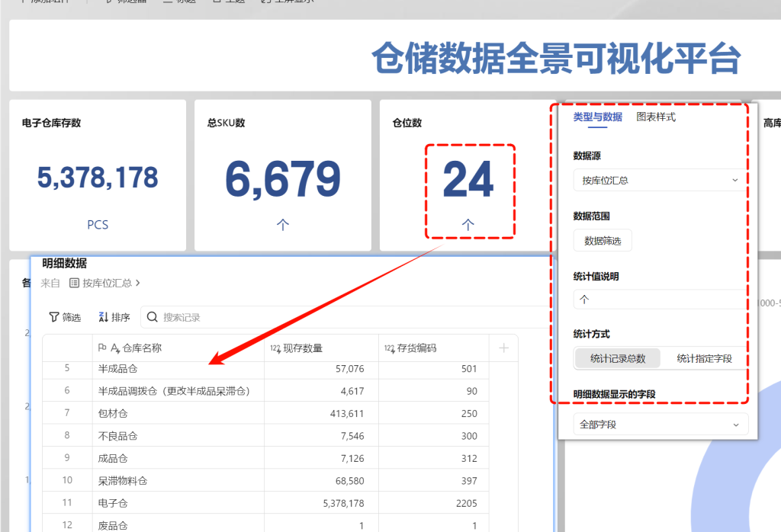This screenshot has height=532, width=781.
Task: Click the 筛选 button in detail panel
Action: pyautogui.click(x=66, y=317)
